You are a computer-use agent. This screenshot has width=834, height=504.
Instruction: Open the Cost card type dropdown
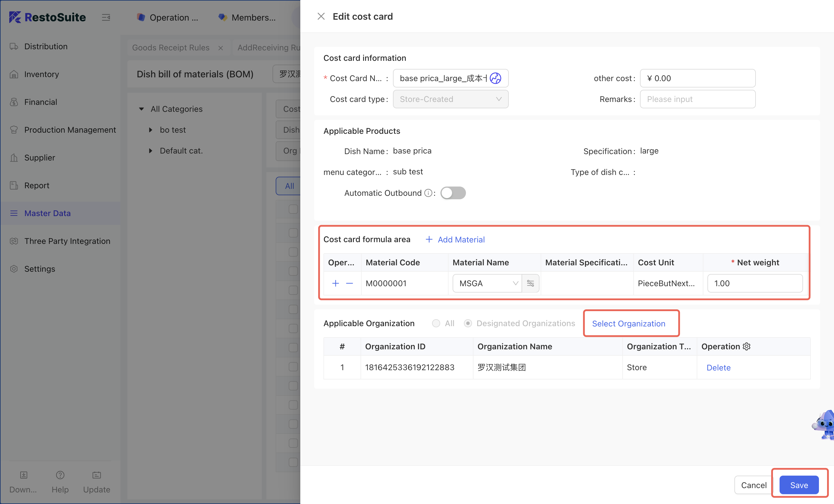point(450,99)
